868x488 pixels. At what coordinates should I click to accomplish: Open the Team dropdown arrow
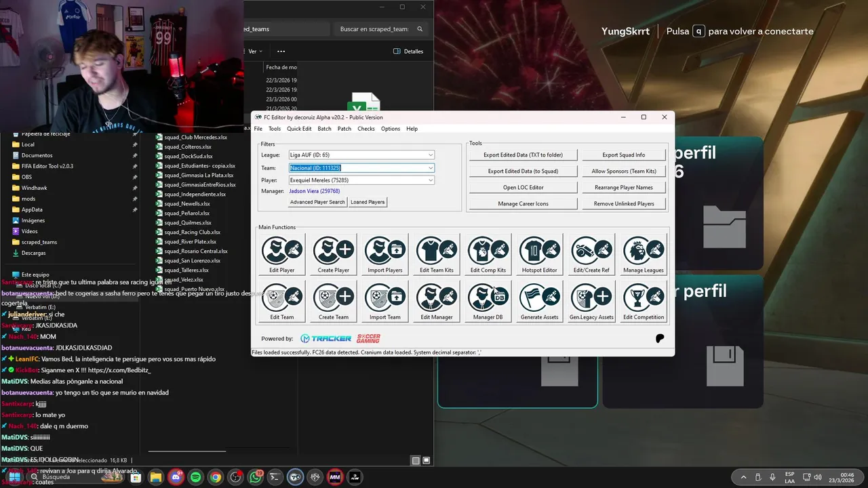[x=430, y=168]
